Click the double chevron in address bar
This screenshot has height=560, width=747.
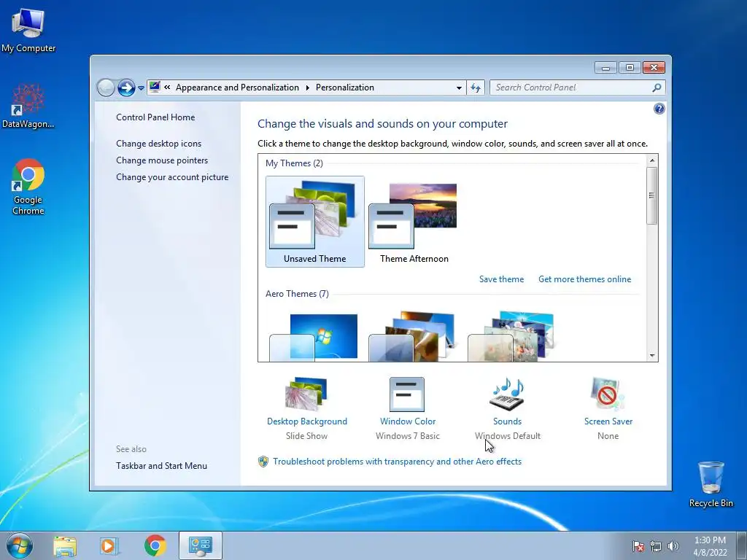click(x=167, y=87)
